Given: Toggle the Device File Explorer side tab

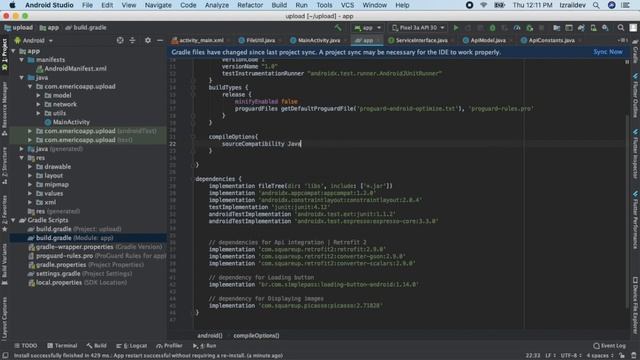Looking at the screenshot, I should click(x=636, y=305).
